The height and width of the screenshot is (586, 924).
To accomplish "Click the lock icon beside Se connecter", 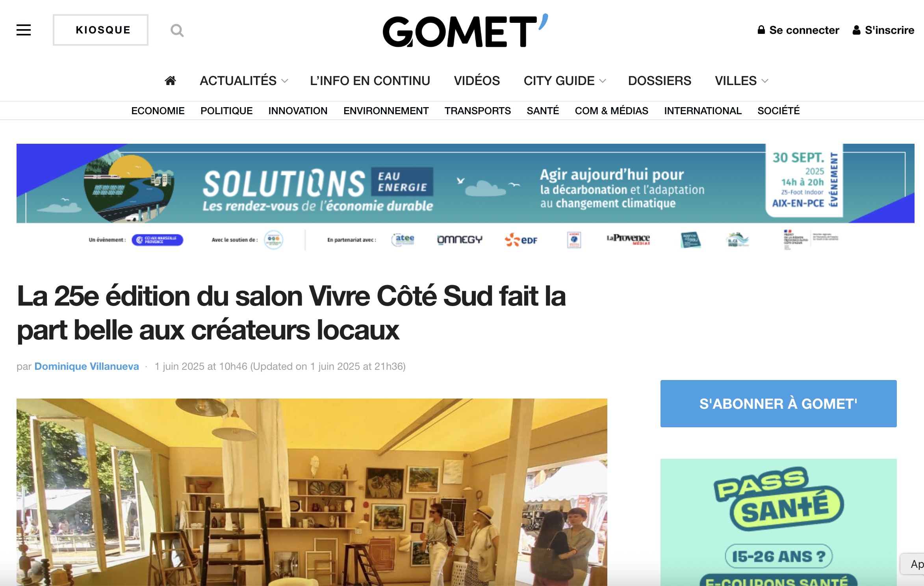I will (x=761, y=30).
